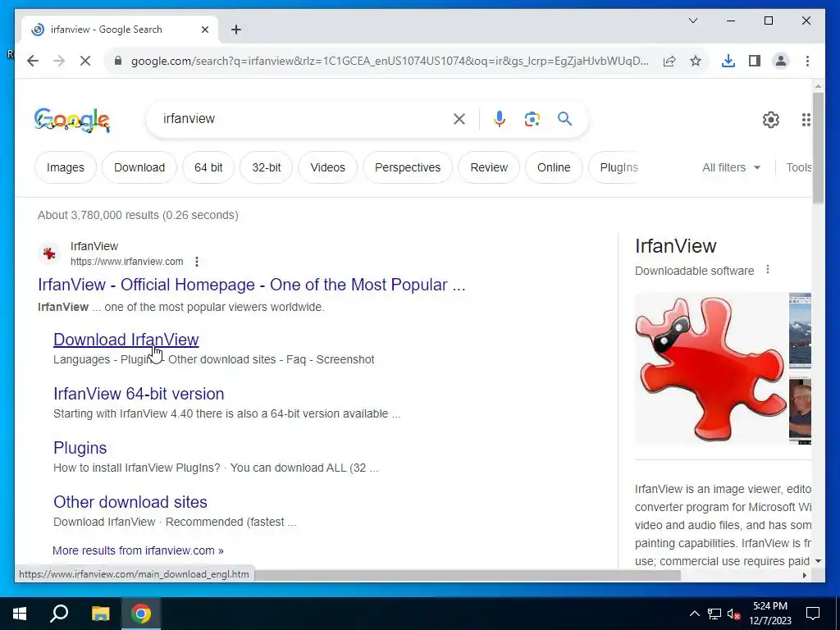
Task: Open options for IrfanView result (three dots)
Action: tap(197, 262)
